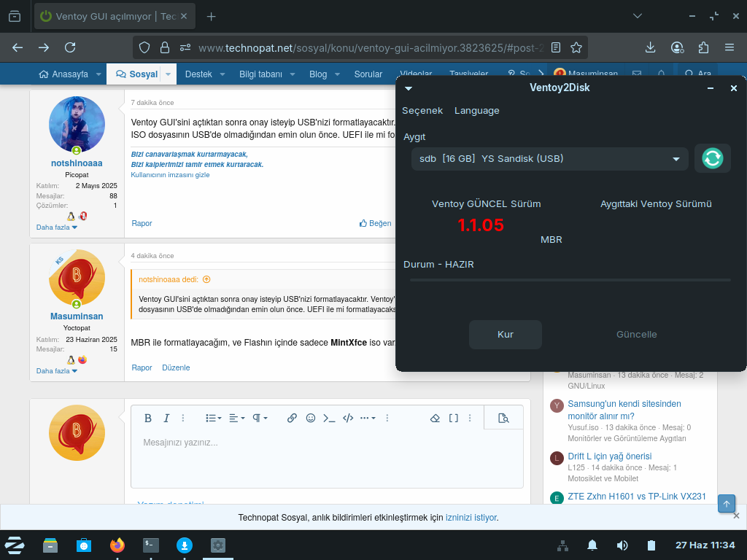Open the Firefox downloads panel
Screen dimensions: 747x560
(x=650, y=47)
